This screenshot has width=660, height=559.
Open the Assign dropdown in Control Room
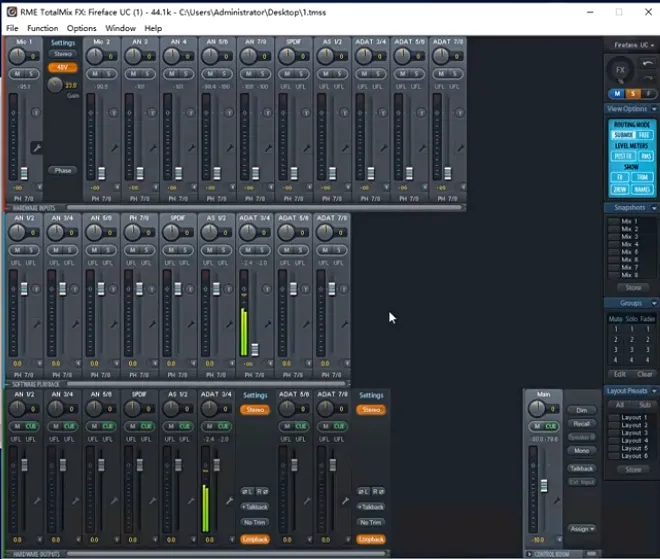pos(581,529)
